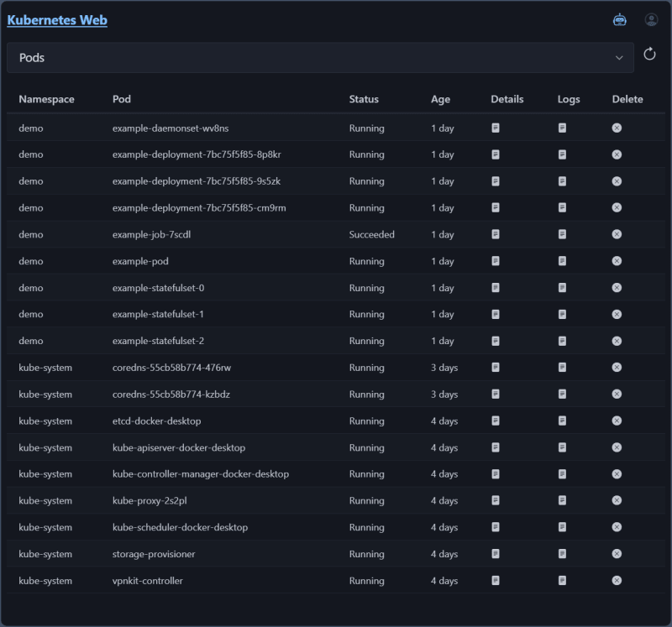This screenshot has width=672, height=627.
Task: Select pod name example-pod
Action: [140, 261]
